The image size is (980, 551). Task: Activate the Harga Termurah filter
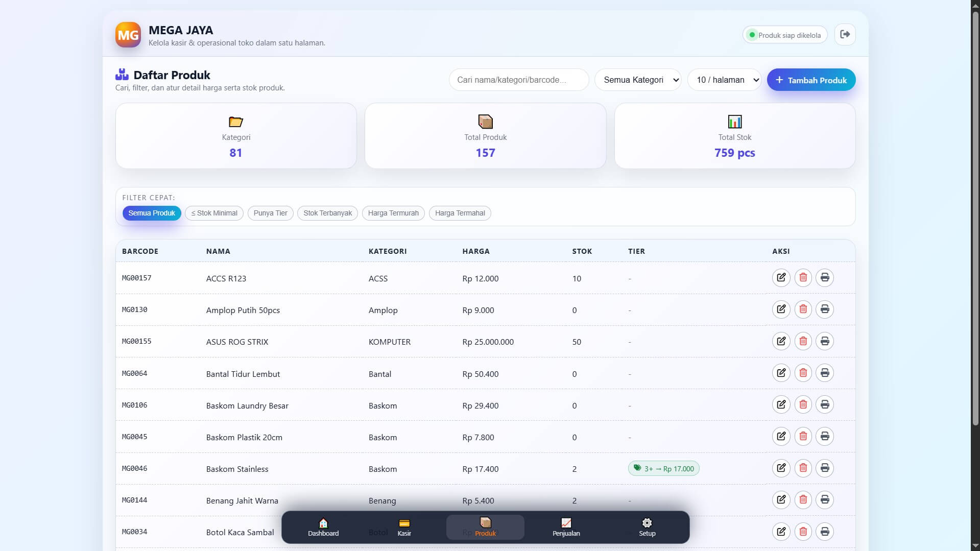click(393, 213)
